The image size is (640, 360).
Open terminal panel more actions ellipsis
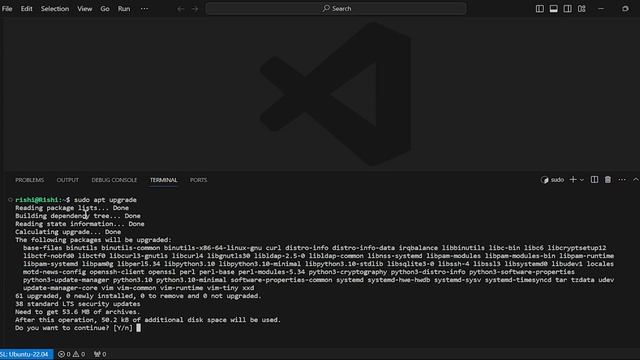point(622,180)
